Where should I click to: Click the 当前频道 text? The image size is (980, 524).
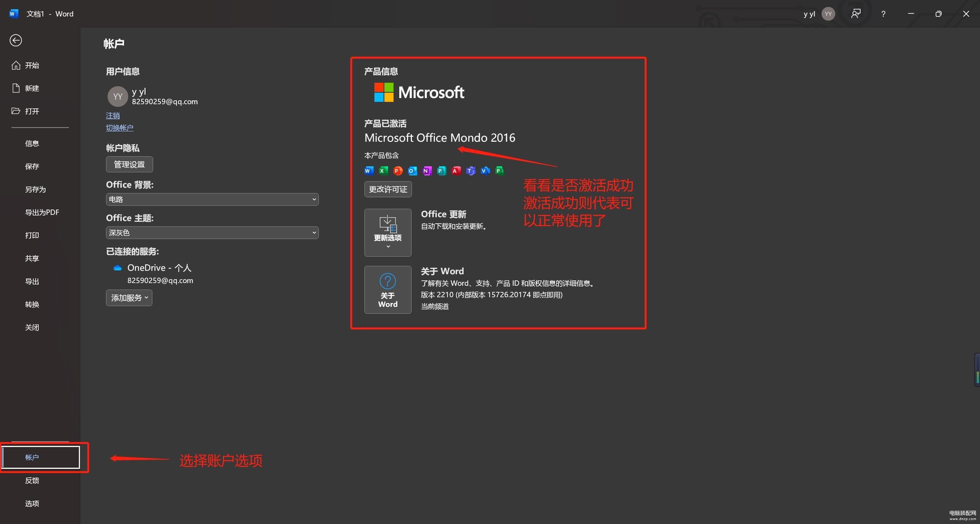tap(435, 306)
